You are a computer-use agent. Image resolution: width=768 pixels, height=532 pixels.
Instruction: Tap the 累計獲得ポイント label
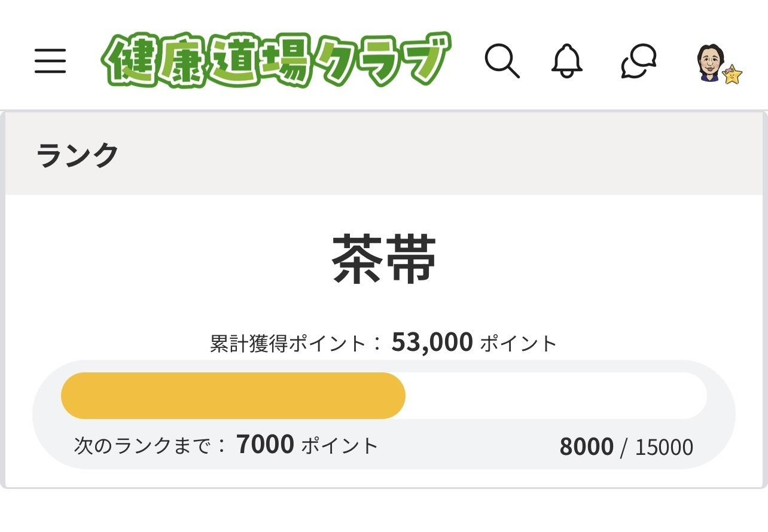288,344
